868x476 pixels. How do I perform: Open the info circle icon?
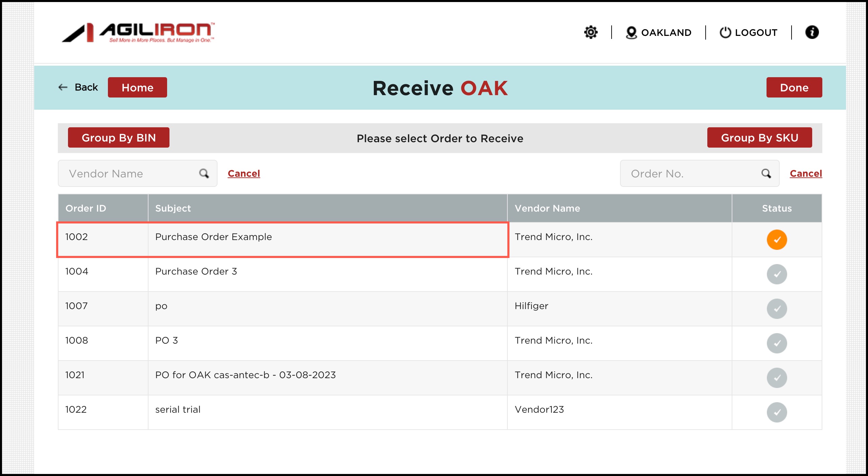(x=812, y=33)
